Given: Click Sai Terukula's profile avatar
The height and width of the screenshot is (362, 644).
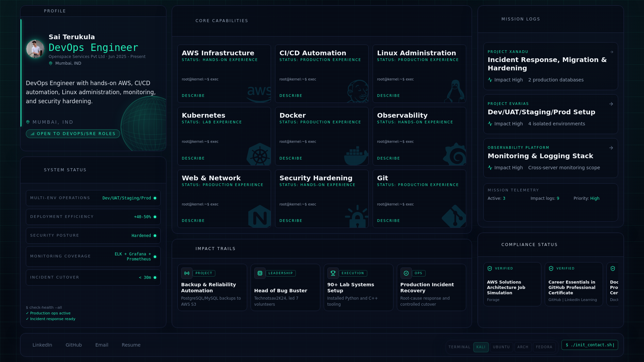Looking at the screenshot, I should pos(35,49).
